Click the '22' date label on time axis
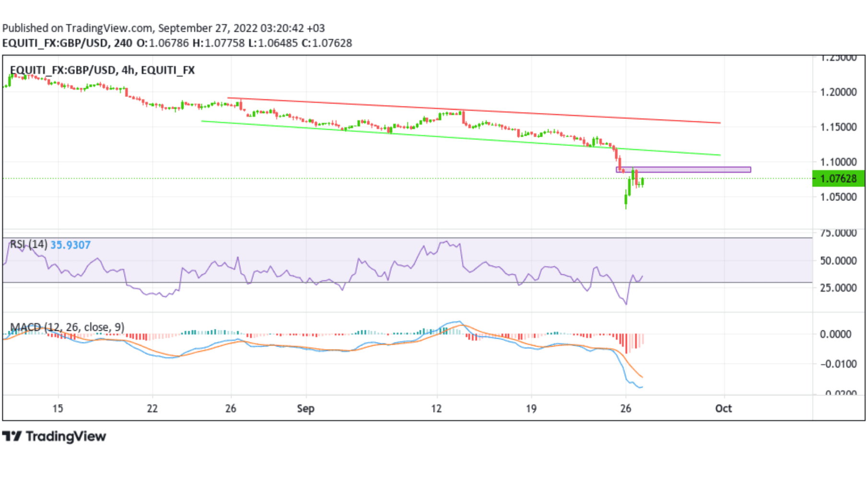 [152, 409]
